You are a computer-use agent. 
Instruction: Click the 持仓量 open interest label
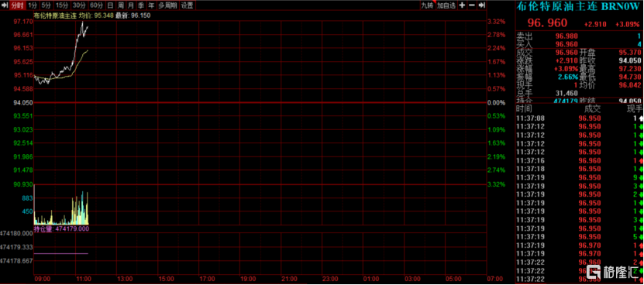43,228
